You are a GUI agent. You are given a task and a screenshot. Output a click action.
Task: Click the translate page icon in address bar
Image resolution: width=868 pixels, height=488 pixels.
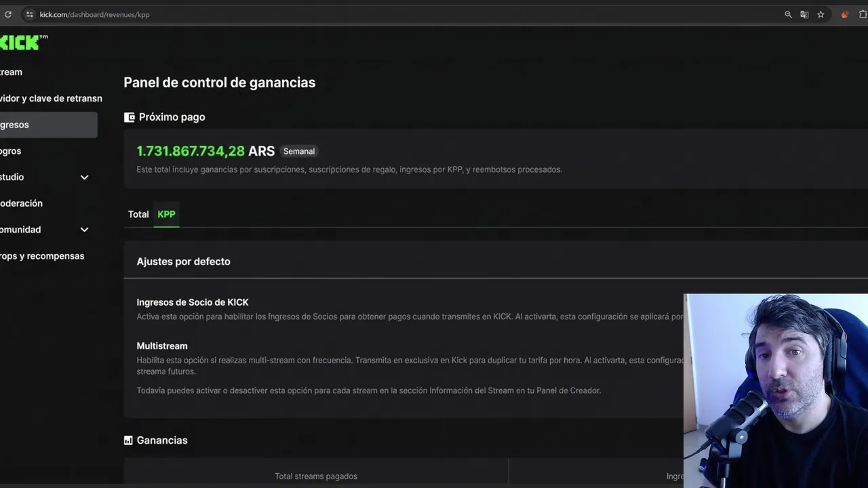click(x=804, y=14)
